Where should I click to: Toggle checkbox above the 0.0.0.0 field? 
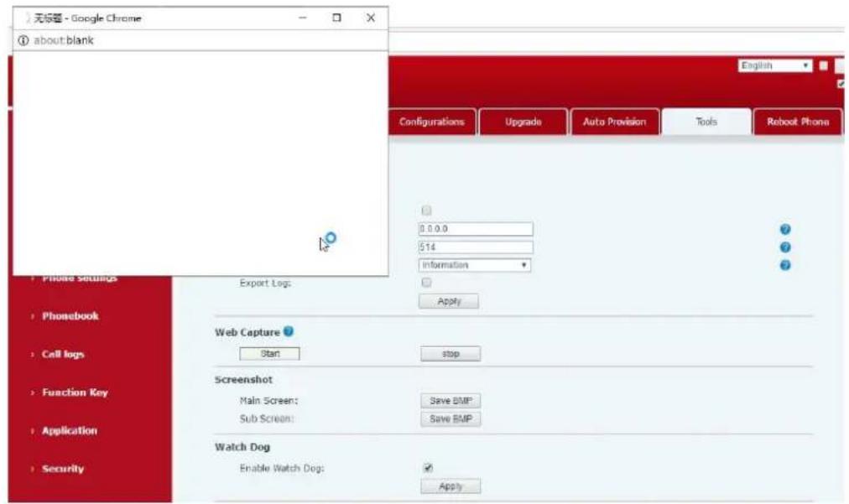[x=427, y=210]
